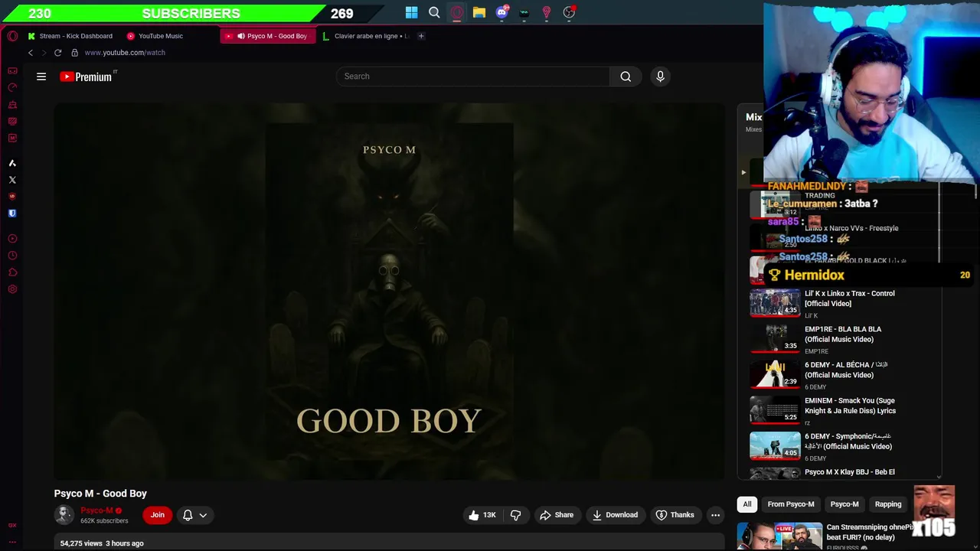Image resolution: width=980 pixels, height=551 pixels.
Task: Focus the YouTube Search input field
Action: click(473, 77)
